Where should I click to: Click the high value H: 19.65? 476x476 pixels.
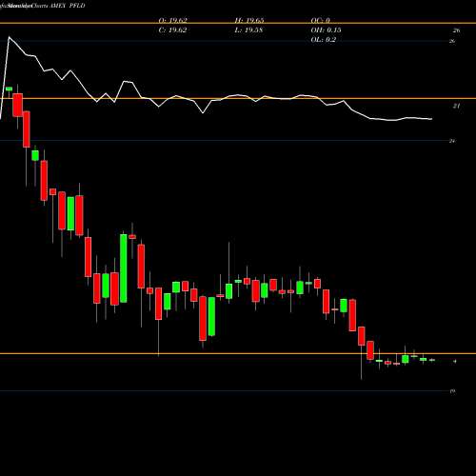pyautogui.click(x=249, y=21)
